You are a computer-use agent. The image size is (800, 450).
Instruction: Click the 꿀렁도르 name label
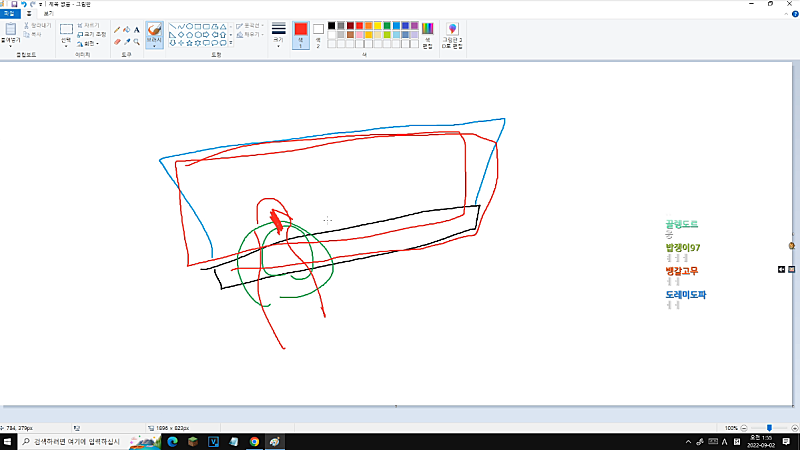coord(681,224)
